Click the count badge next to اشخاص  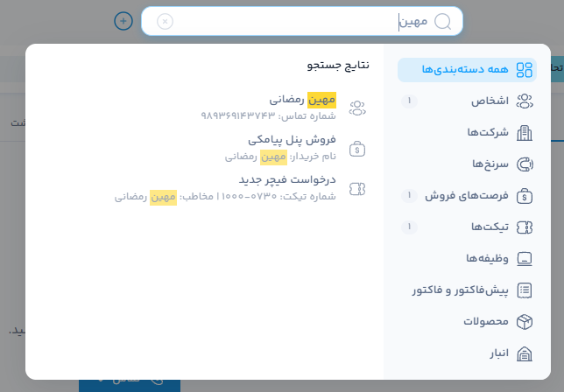(409, 101)
